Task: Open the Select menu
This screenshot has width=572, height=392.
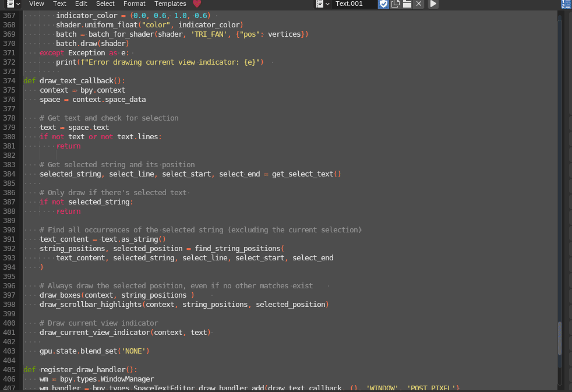Action: click(105, 3)
